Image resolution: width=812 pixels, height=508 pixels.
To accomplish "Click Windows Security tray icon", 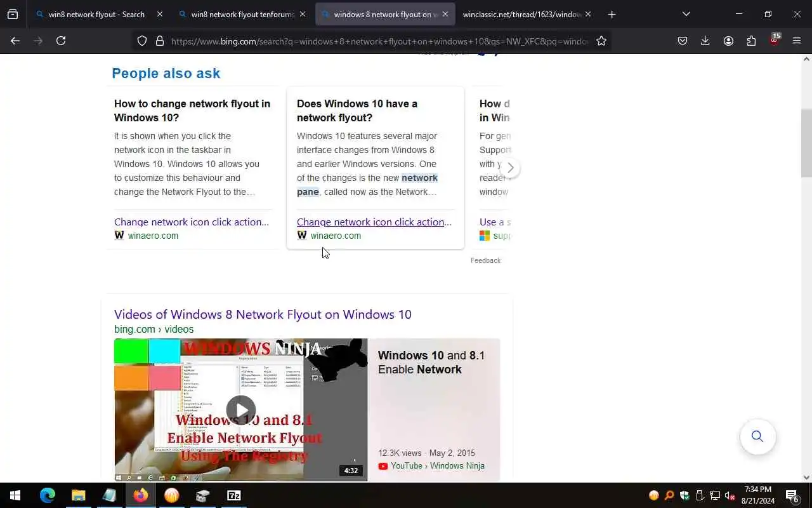I will [x=684, y=495].
